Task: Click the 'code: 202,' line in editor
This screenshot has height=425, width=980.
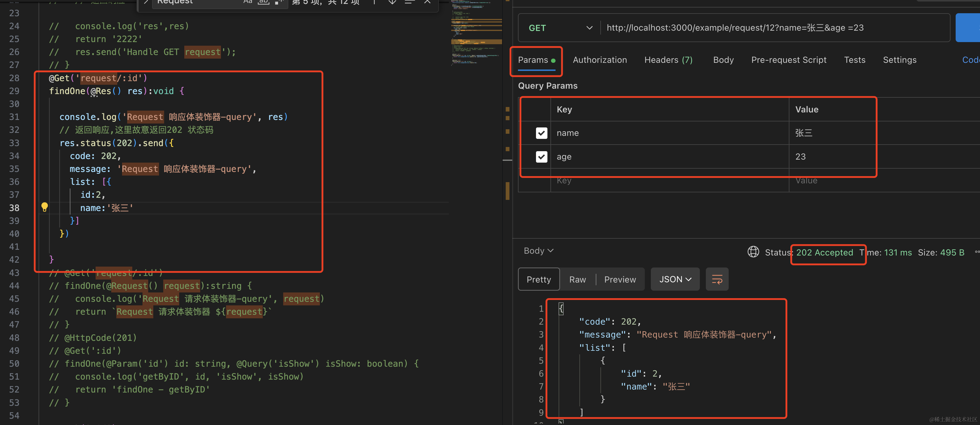Action: click(x=95, y=156)
